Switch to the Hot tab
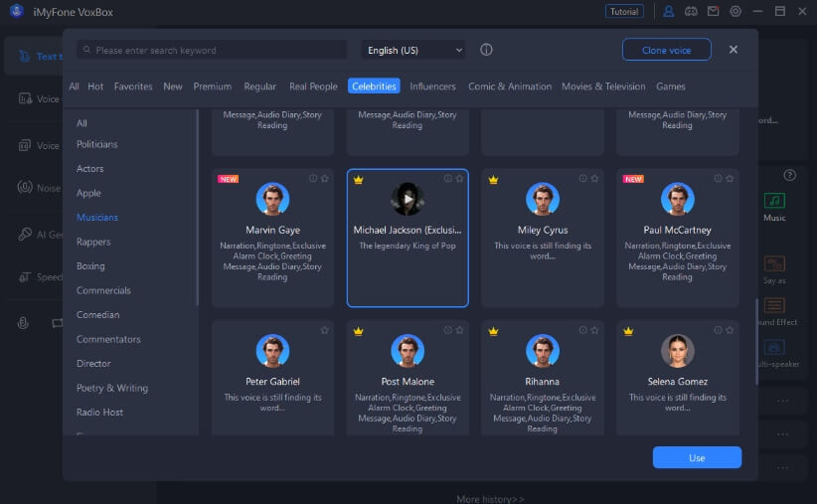The height and width of the screenshot is (504, 817). pyautogui.click(x=95, y=86)
